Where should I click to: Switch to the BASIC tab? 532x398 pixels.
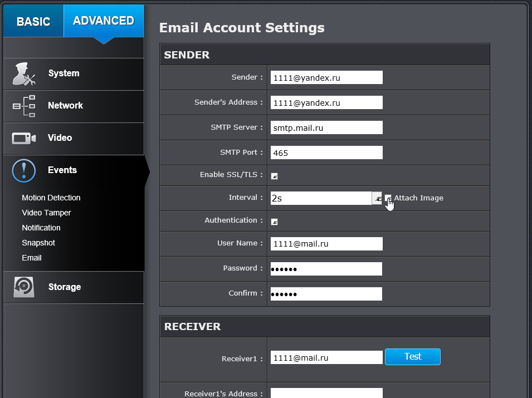33,21
